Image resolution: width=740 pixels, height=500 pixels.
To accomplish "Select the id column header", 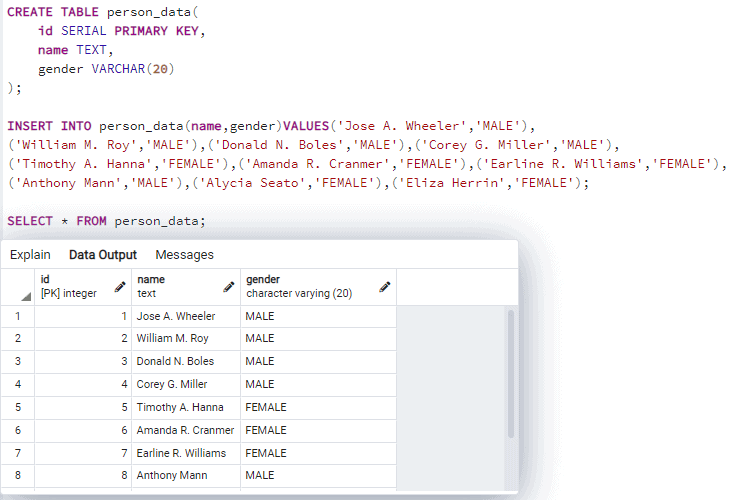I will [83, 287].
